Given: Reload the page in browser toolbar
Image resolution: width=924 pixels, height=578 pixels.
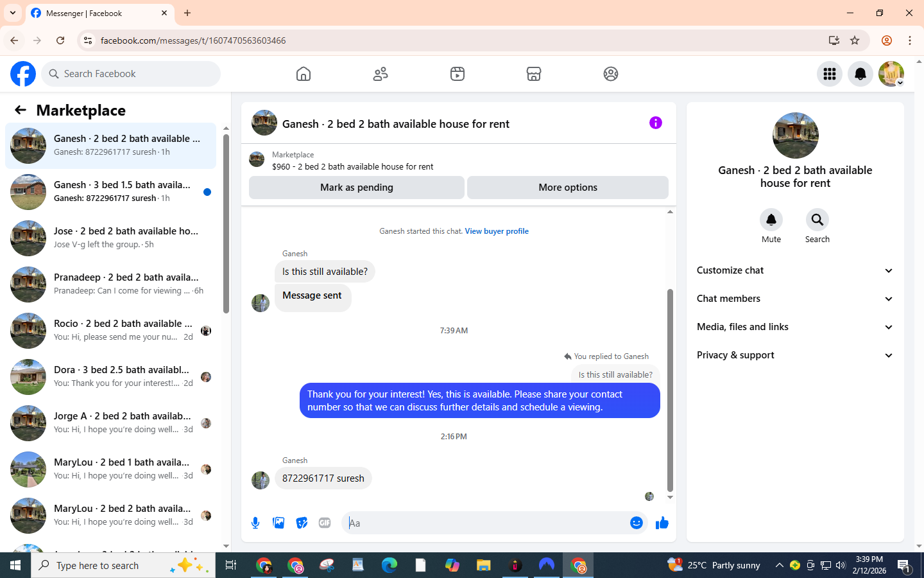Looking at the screenshot, I should click(x=60, y=40).
